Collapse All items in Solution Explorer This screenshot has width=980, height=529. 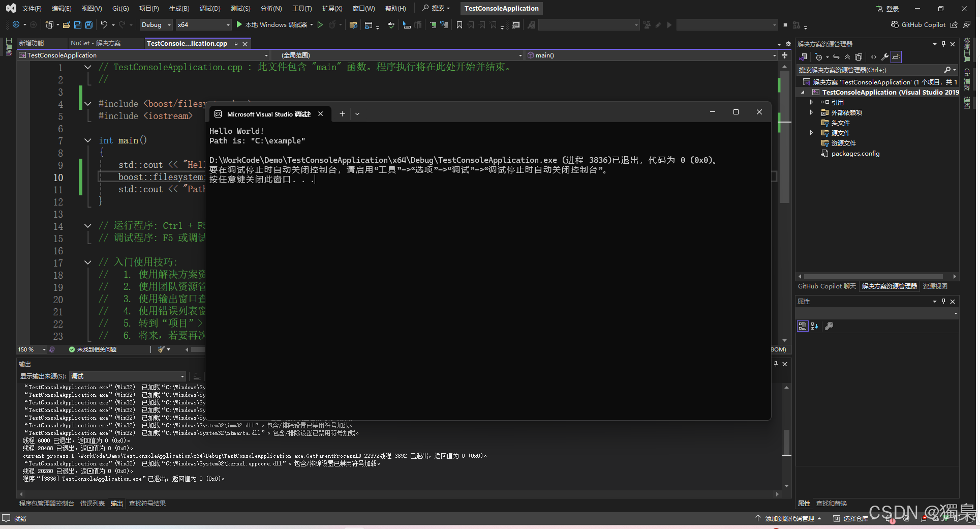pyautogui.click(x=847, y=57)
